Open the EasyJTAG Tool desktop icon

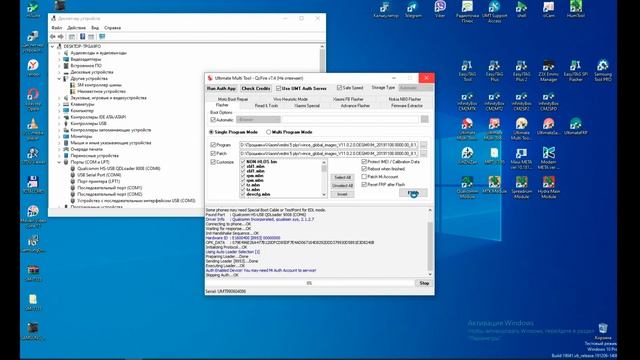click(x=467, y=70)
